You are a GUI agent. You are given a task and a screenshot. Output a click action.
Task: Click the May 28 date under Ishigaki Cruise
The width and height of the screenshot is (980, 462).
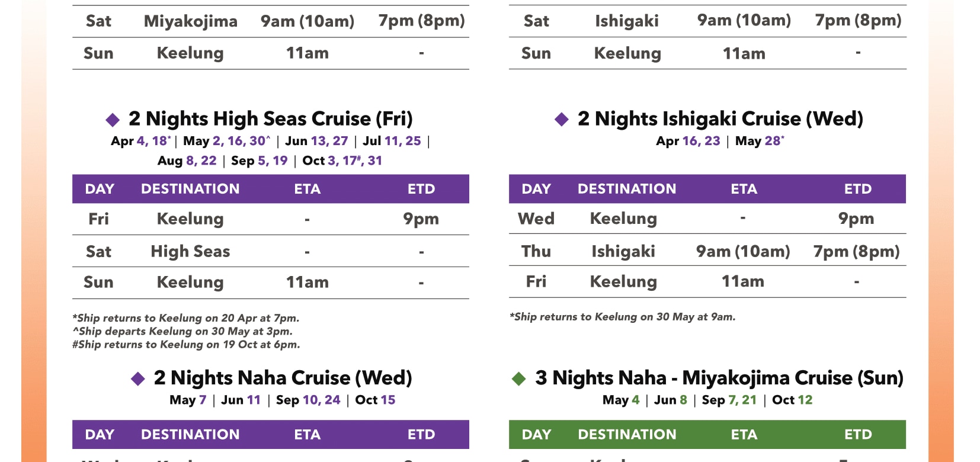point(760,141)
